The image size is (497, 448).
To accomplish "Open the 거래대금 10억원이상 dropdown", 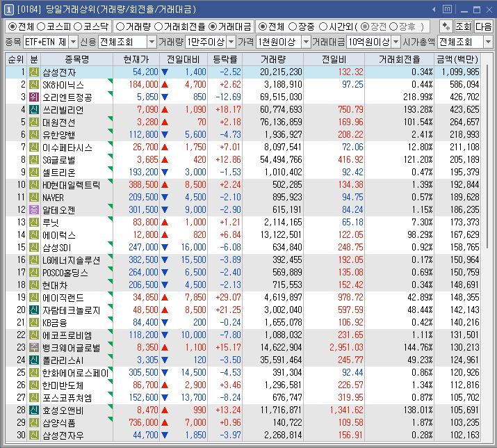I will point(396,42).
